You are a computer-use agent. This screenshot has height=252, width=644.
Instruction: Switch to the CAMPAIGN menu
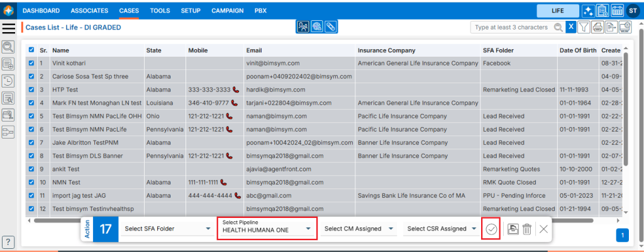click(228, 11)
